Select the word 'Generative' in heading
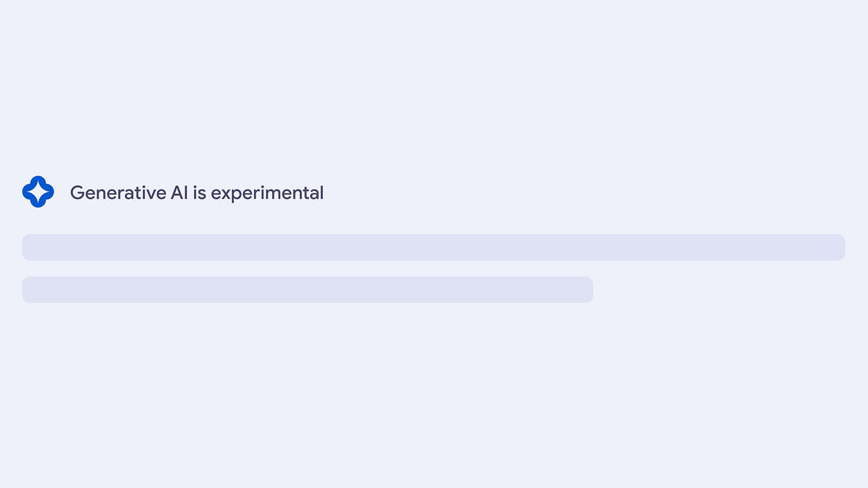The image size is (868, 488). click(118, 192)
